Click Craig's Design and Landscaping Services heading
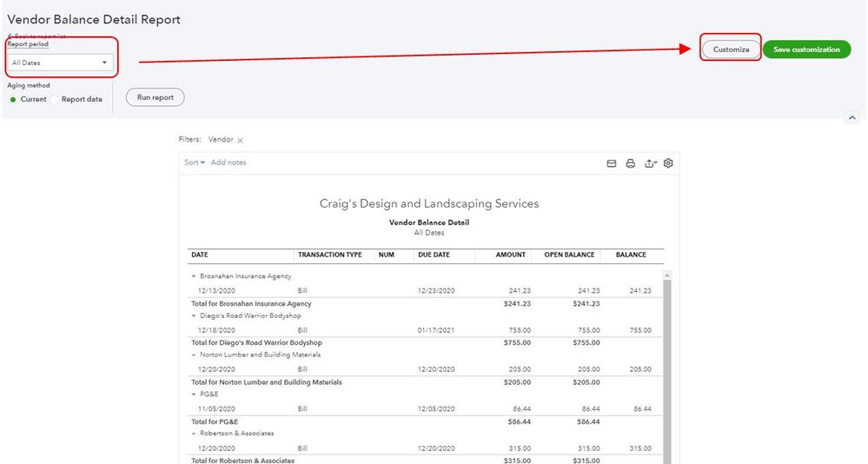Screen dimensions: 868x464 click(x=429, y=204)
